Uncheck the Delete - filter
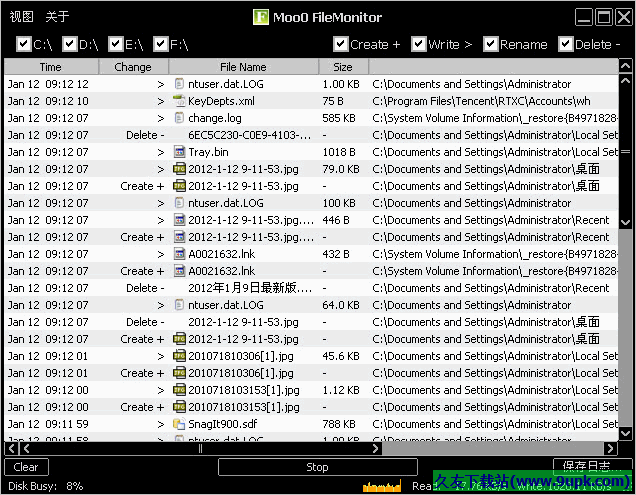The image size is (636, 495). 565,44
